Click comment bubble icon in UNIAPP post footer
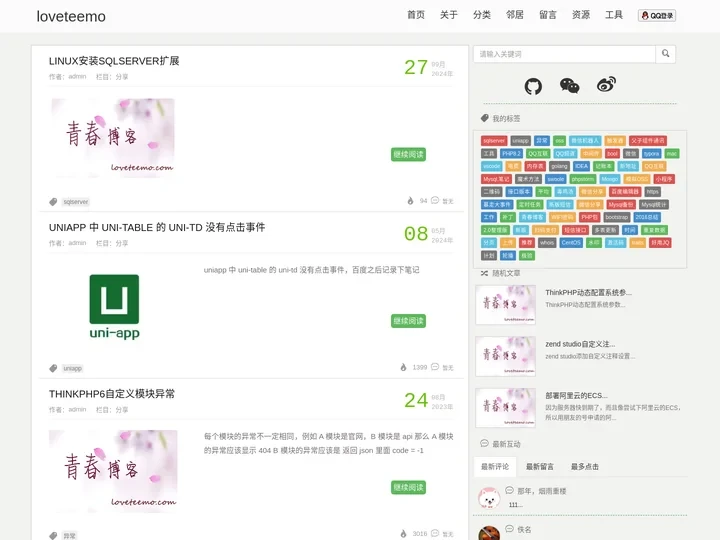Image resolution: width=720 pixels, height=540 pixels. click(435, 367)
